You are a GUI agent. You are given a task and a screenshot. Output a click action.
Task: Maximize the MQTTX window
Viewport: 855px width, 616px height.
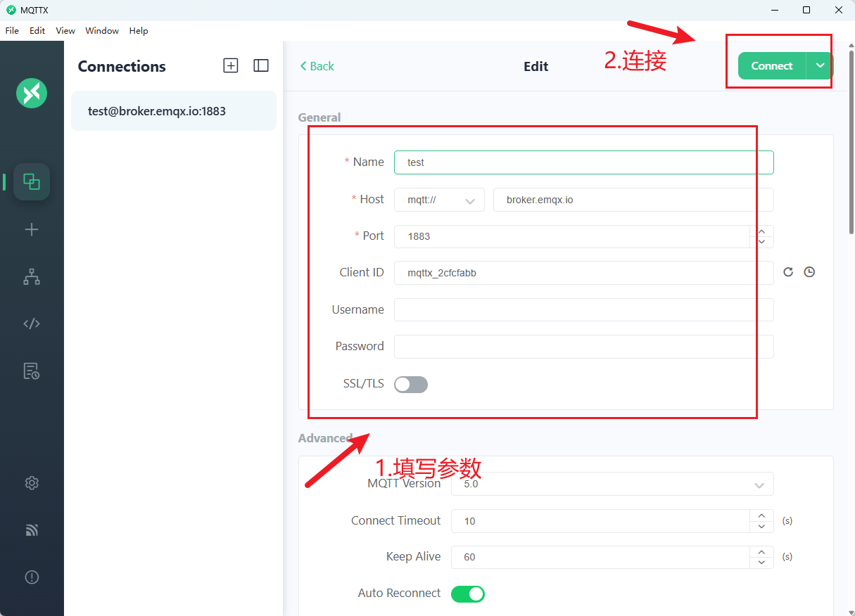tap(806, 10)
